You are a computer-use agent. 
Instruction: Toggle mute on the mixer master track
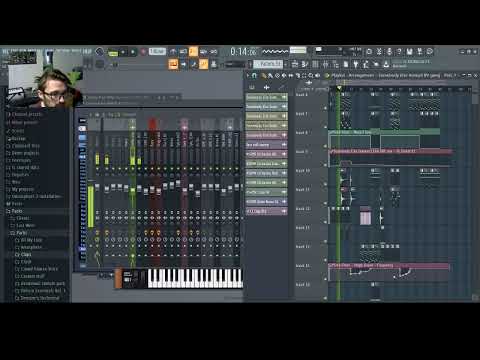pyautogui.click(x=97, y=169)
